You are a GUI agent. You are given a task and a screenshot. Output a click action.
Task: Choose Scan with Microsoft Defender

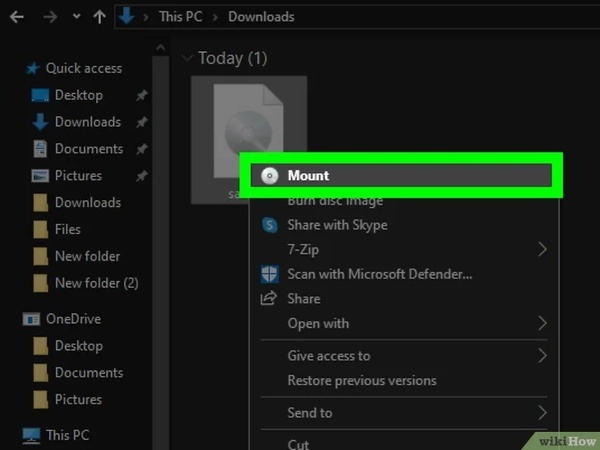tap(380, 274)
